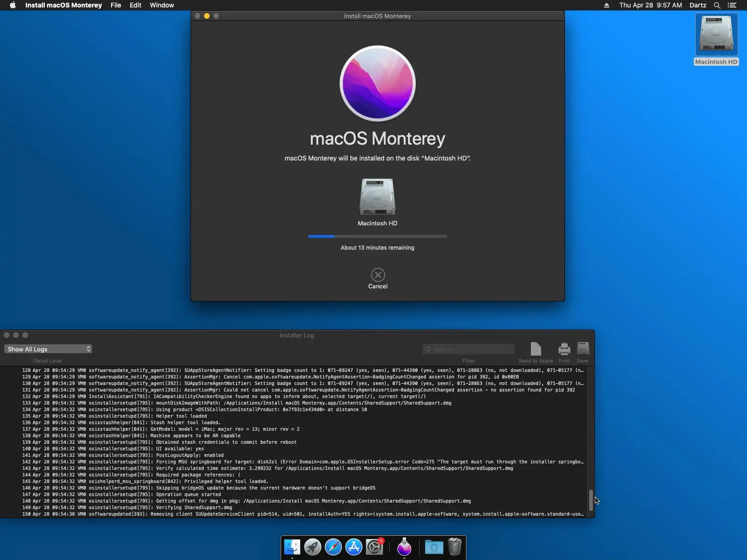This screenshot has height=560, width=747.
Task: Expand the Show All Logs detail level dropdown
Action: point(48,349)
